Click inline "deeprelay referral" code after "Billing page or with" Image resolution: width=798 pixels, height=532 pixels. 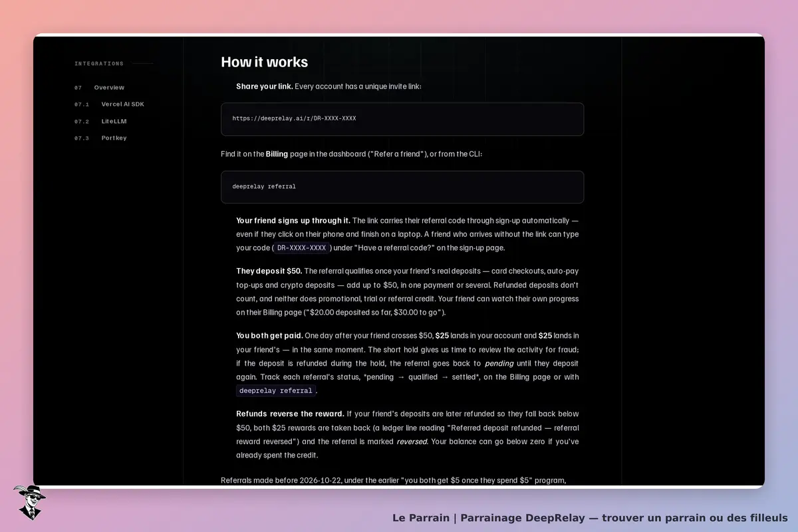tap(276, 391)
